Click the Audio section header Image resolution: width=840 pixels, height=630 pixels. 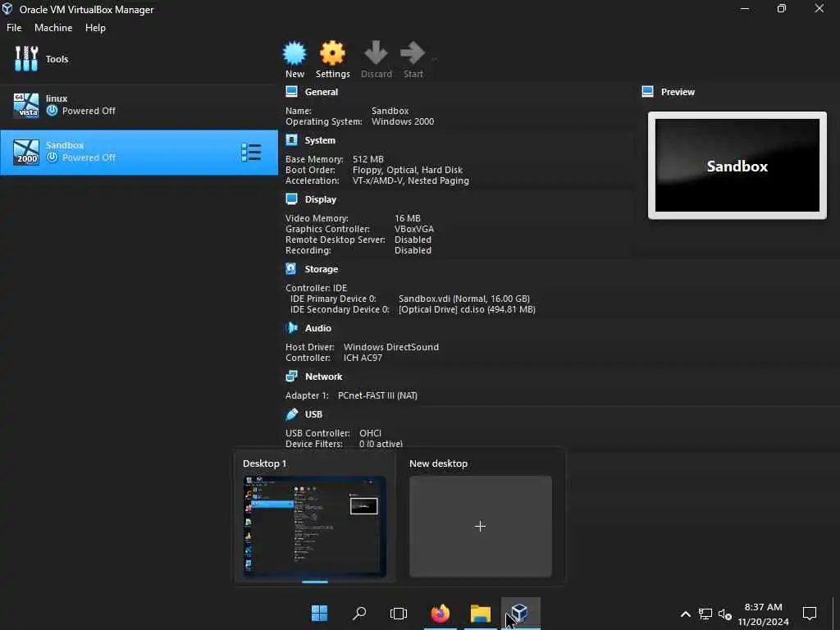(317, 328)
